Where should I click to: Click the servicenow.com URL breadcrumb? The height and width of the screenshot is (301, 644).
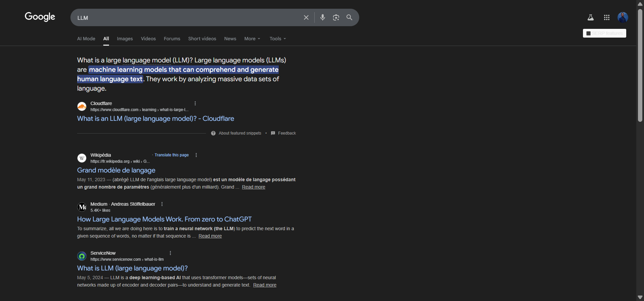pos(127,259)
